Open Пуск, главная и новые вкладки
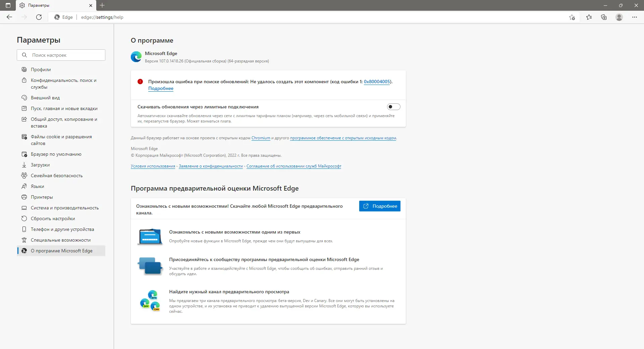Viewport: 644px width, 349px height. coord(61,108)
